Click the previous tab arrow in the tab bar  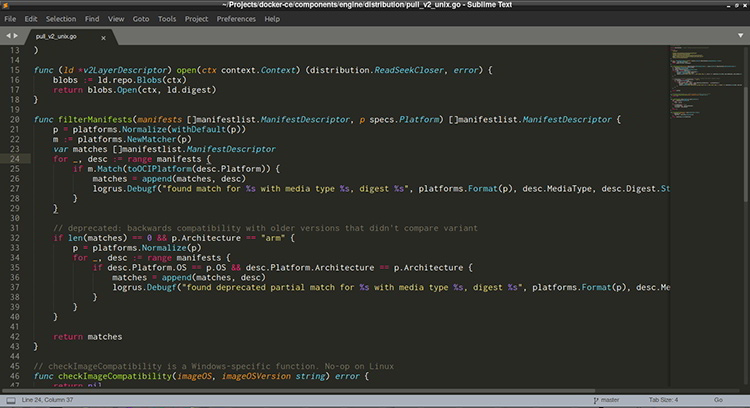pyautogui.click(x=6, y=36)
